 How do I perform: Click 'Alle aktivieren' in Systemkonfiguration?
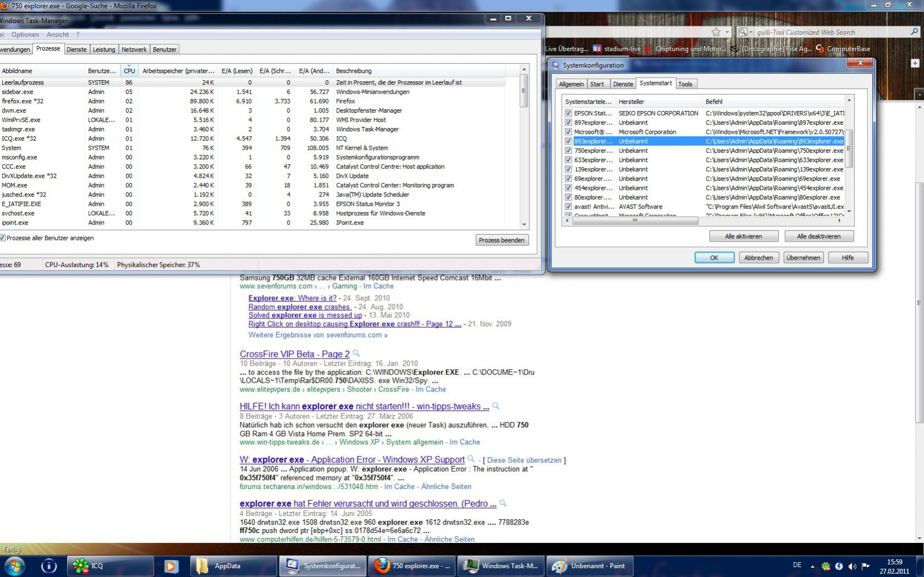pos(743,237)
